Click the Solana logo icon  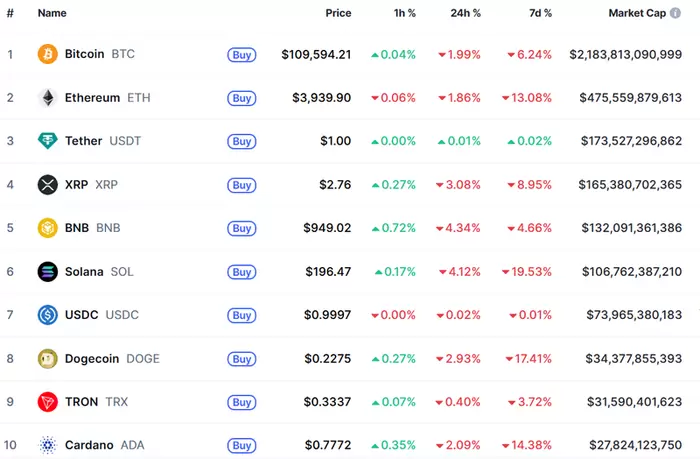coord(47,272)
